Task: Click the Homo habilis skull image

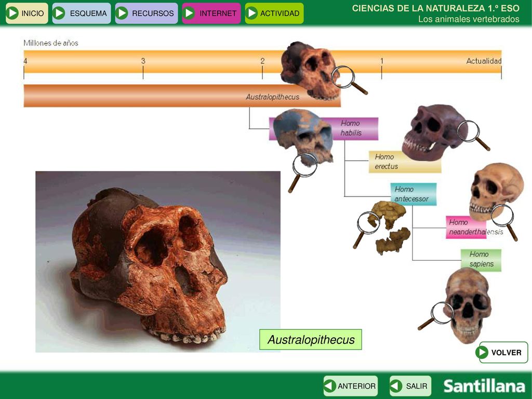Action: pyautogui.click(x=303, y=136)
